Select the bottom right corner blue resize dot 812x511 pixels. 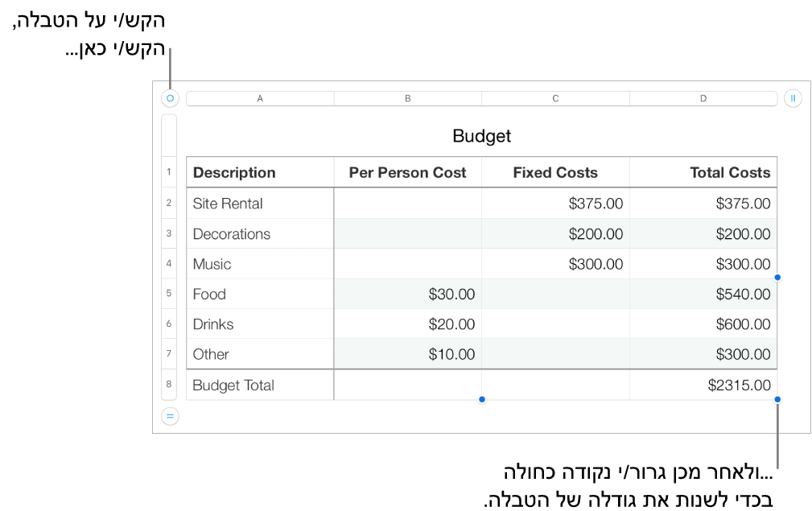777,400
